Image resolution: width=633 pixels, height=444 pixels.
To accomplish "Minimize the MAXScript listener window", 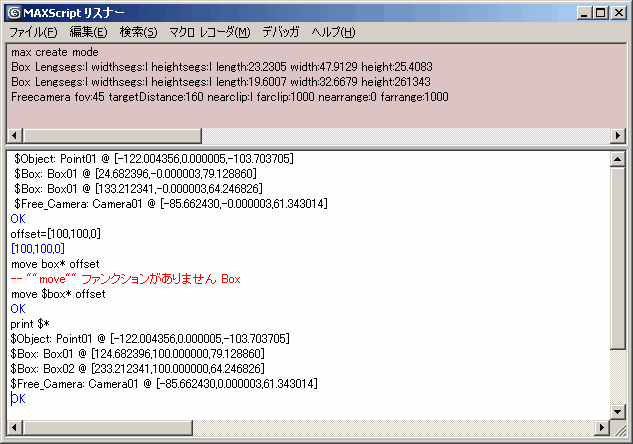I will click(x=584, y=13).
